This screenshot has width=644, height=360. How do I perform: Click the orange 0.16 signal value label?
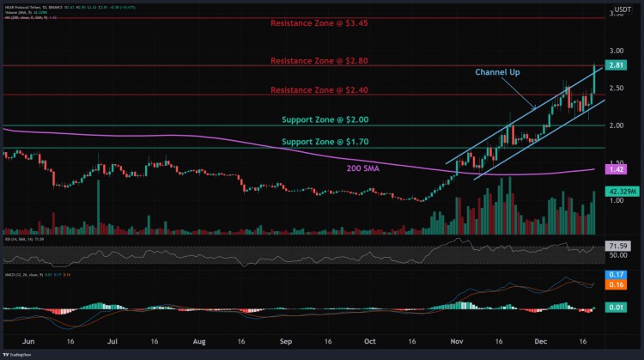pos(616,284)
